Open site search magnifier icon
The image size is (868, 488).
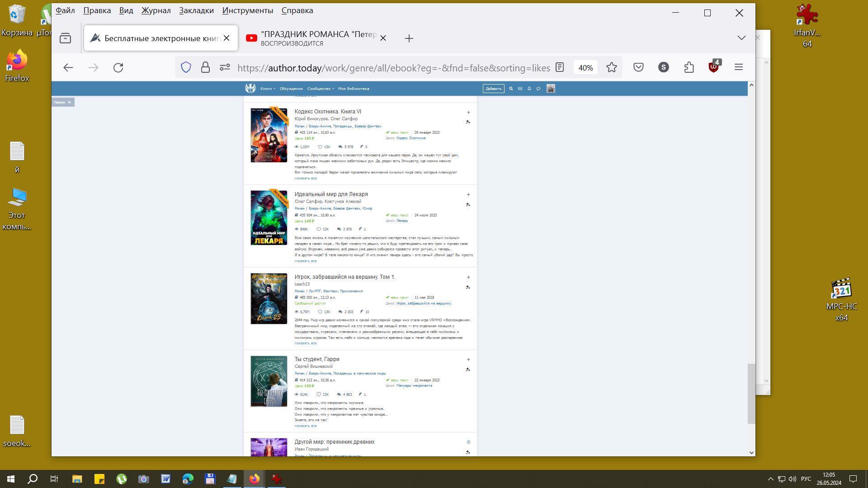[x=511, y=89]
